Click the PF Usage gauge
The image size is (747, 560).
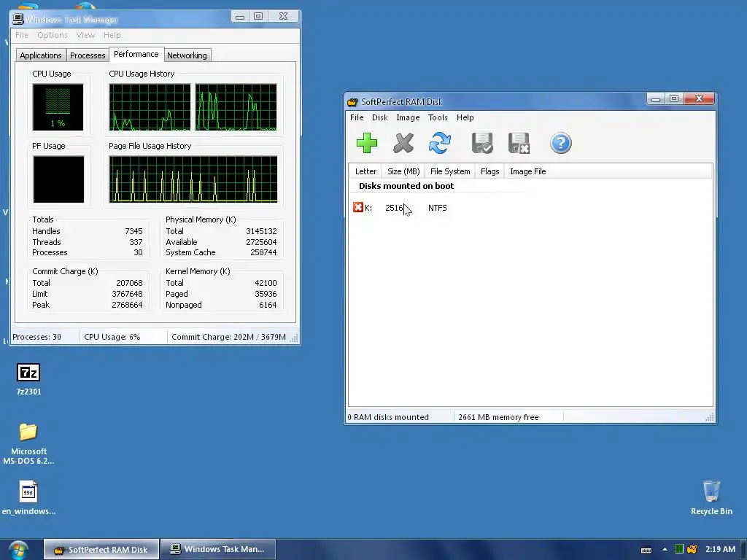pos(58,179)
